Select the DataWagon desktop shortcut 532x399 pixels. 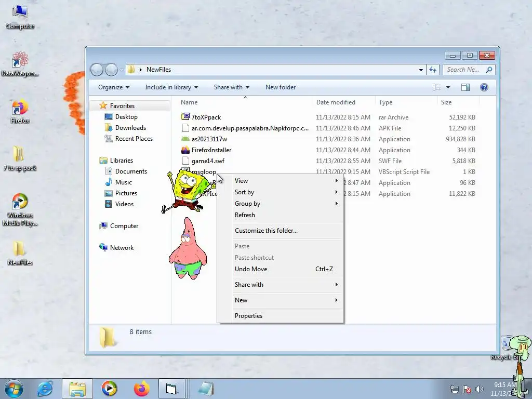pyautogui.click(x=20, y=64)
